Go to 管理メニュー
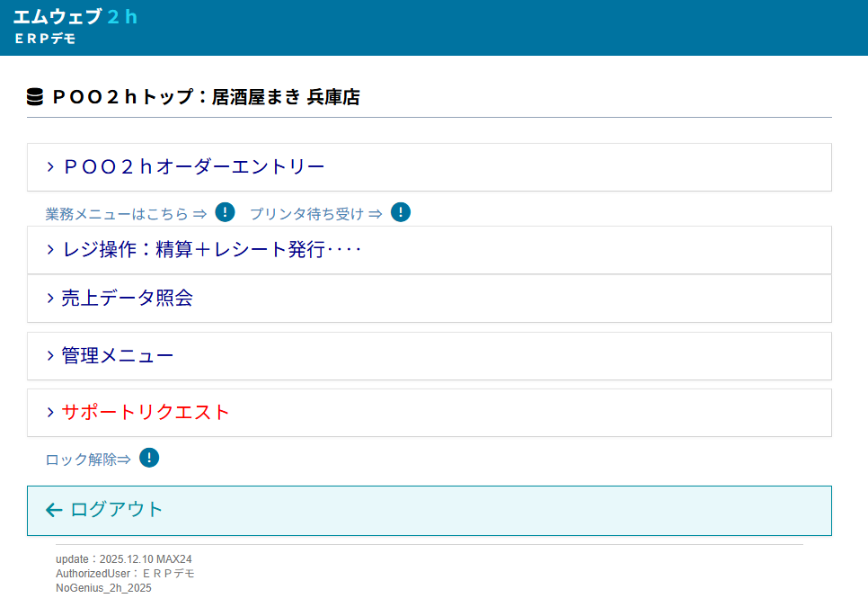Screen dimensions: 868x616 click(117, 356)
